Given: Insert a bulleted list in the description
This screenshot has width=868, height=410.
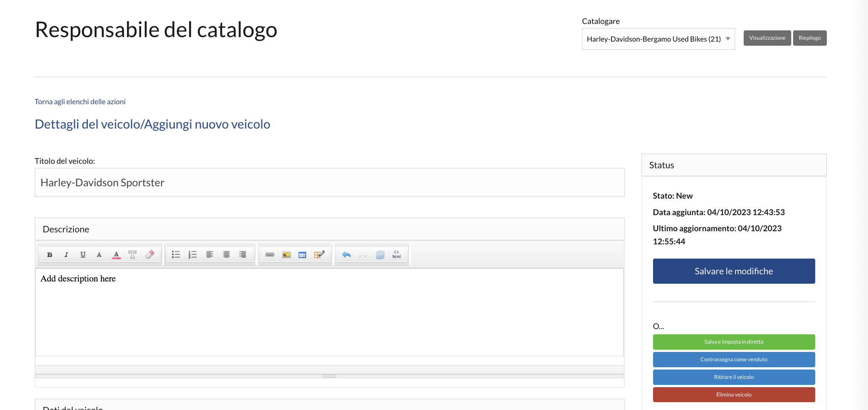Looking at the screenshot, I should 175,254.
